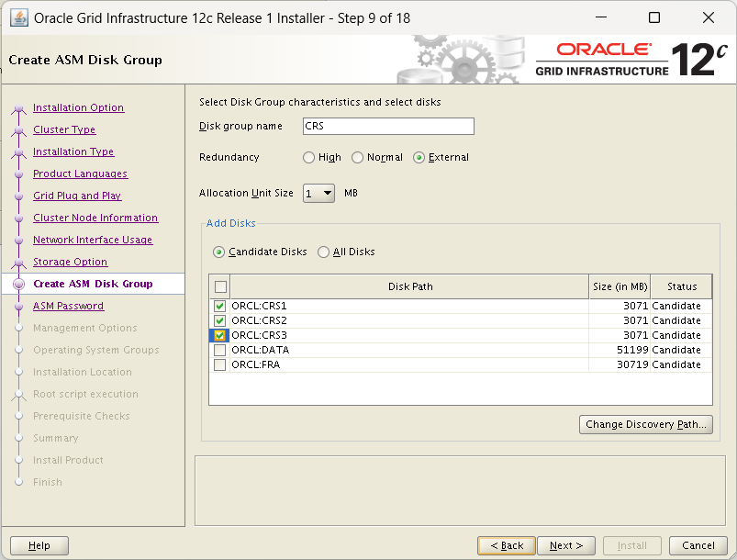Click the Change Discovery Path button
This screenshot has width=737, height=560.
point(646,424)
